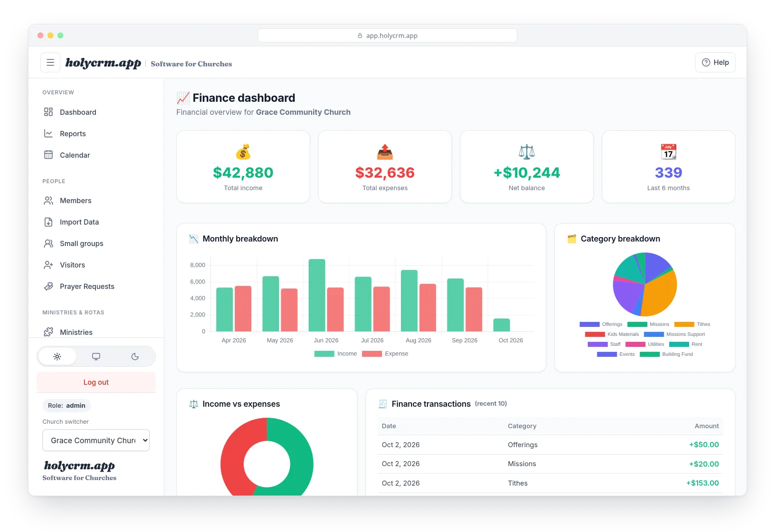The height and width of the screenshot is (532, 775).
Task: Navigate to Prayer Requests
Action: pyautogui.click(x=96, y=286)
